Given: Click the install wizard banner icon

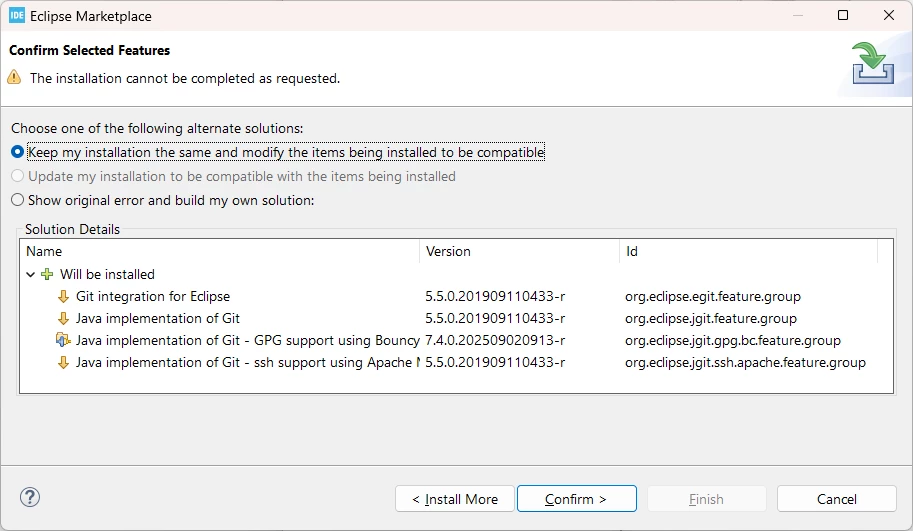Looking at the screenshot, I should click(x=872, y=63).
